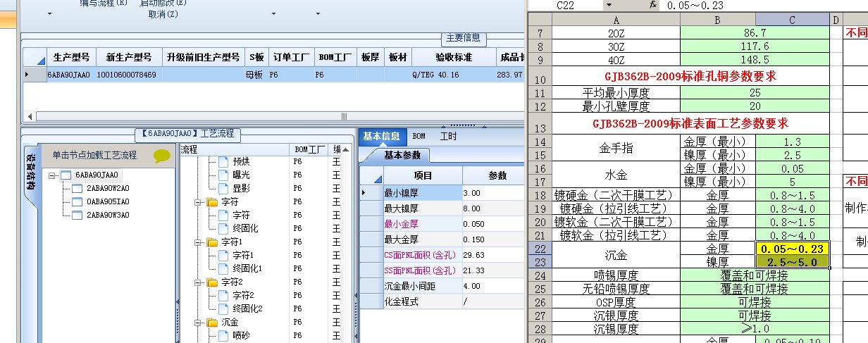Click the 主要信息 section tab

click(x=464, y=38)
